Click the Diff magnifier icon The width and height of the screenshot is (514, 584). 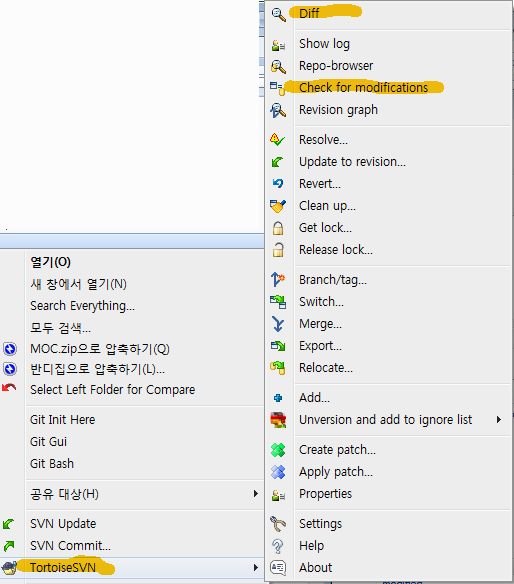tap(278, 14)
